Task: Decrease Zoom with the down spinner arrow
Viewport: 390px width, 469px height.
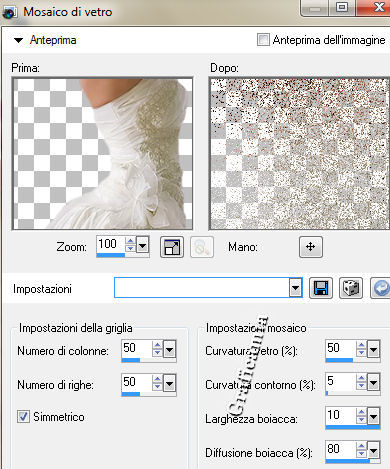Action: (130, 249)
